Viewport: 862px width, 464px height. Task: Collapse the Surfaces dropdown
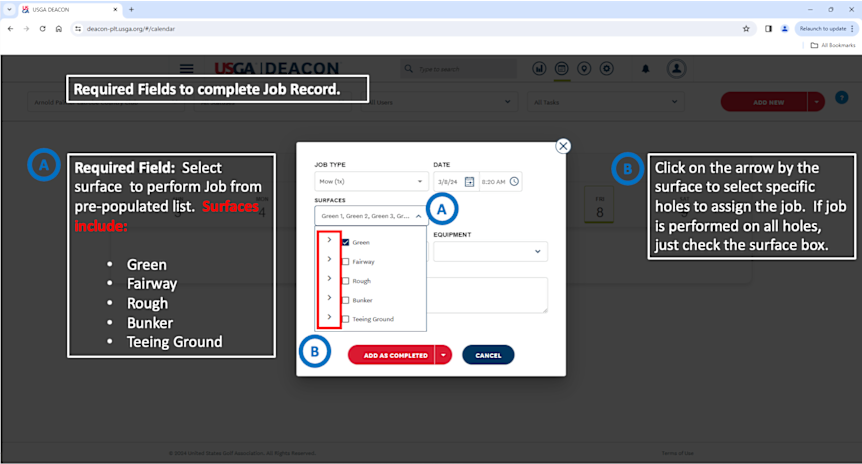tap(418, 216)
